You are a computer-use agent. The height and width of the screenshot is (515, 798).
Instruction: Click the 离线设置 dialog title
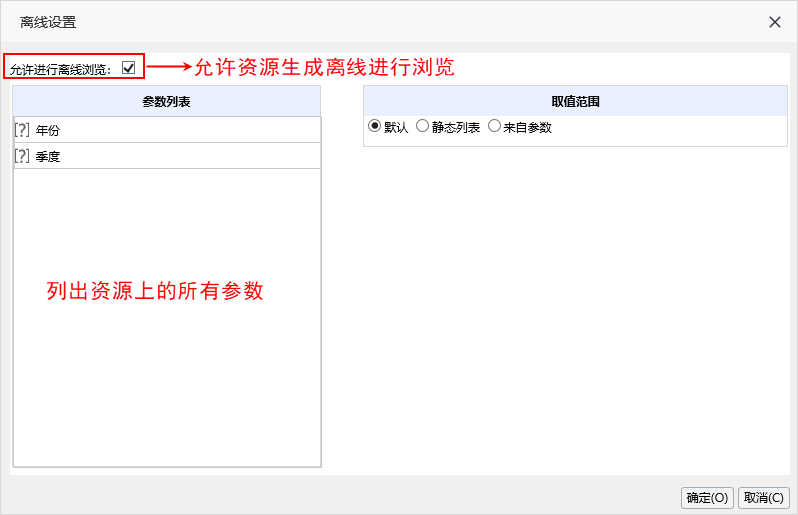pyautogui.click(x=48, y=22)
